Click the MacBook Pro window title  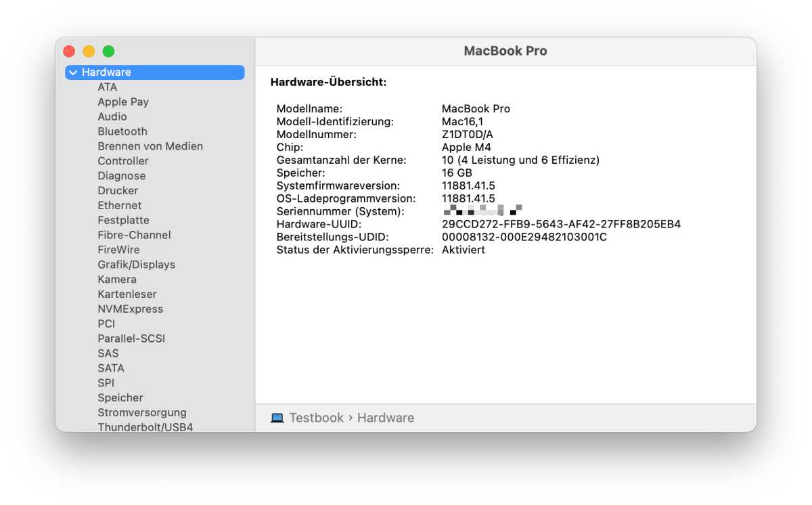click(x=505, y=51)
